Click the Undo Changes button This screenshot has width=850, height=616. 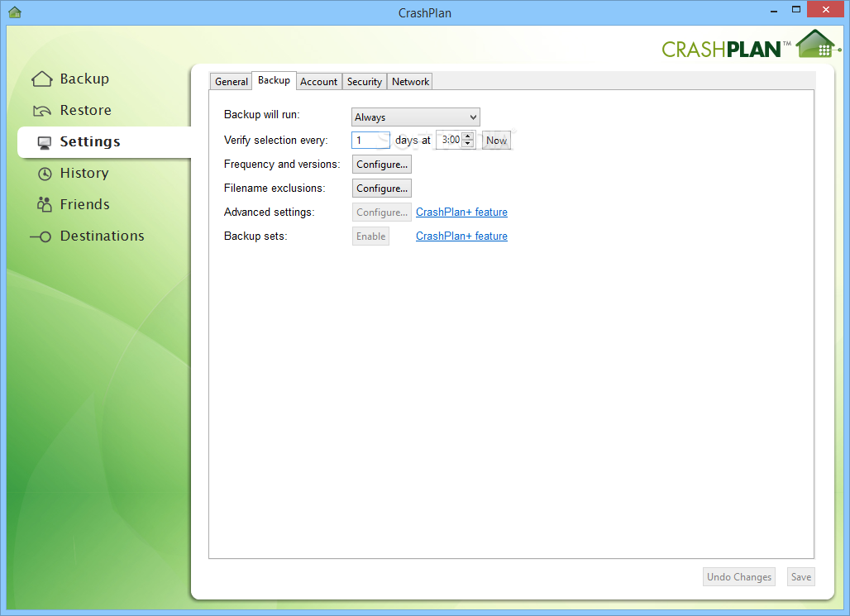pyautogui.click(x=739, y=577)
